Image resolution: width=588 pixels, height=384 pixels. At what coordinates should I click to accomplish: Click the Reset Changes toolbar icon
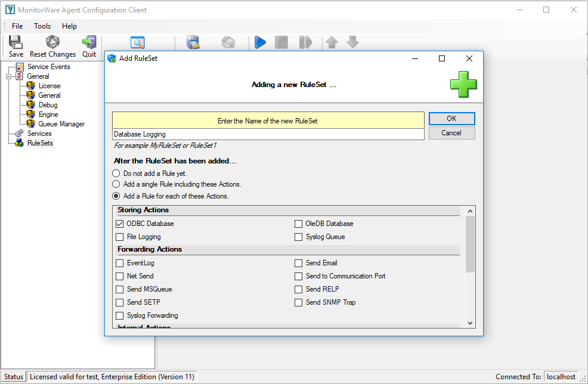tap(52, 42)
